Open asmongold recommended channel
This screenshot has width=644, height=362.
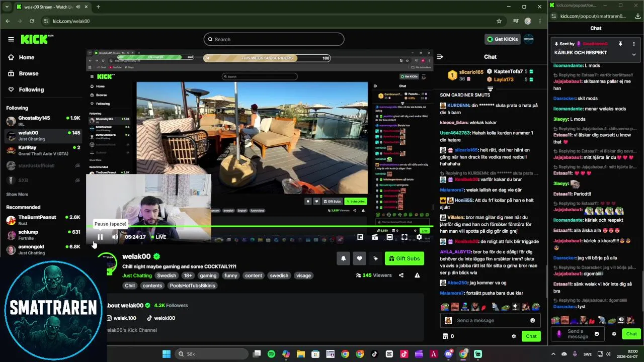pyautogui.click(x=43, y=249)
